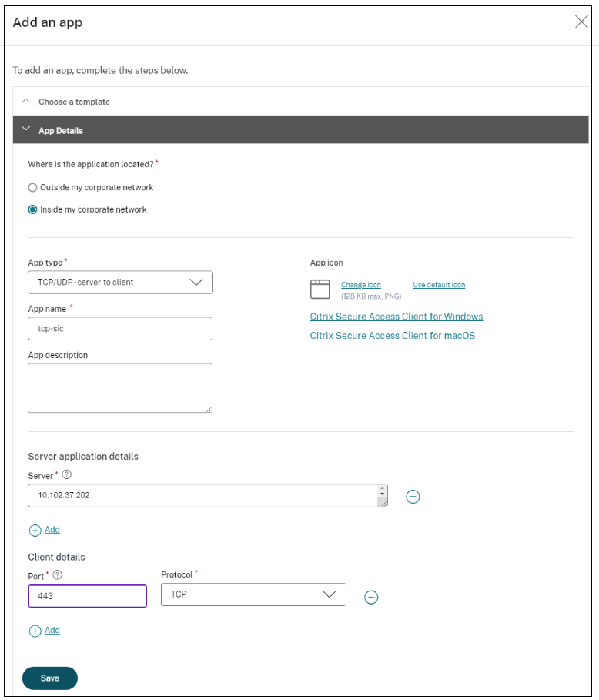Remove the server entry with minus icon
The height and width of the screenshot is (700, 599).
coord(413,497)
